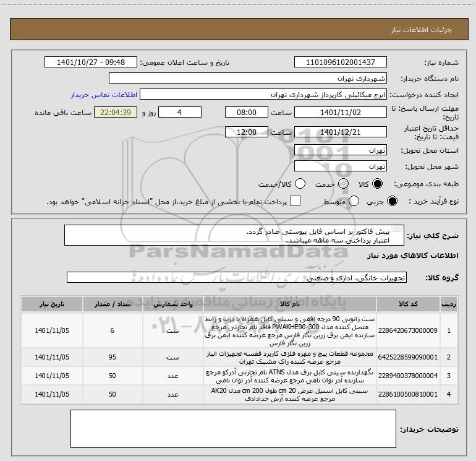
Task: Choose the جزیی purchase type radio
Action: click(x=392, y=201)
